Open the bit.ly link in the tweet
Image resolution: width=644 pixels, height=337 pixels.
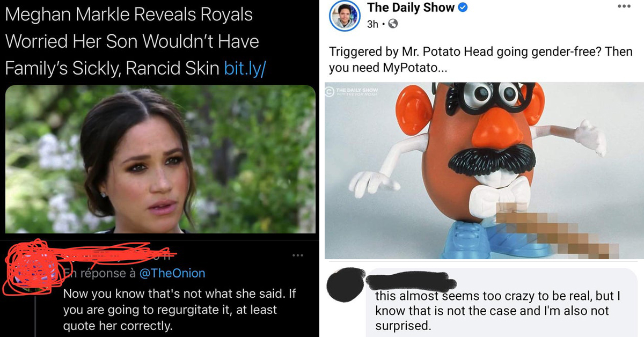tap(244, 68)
